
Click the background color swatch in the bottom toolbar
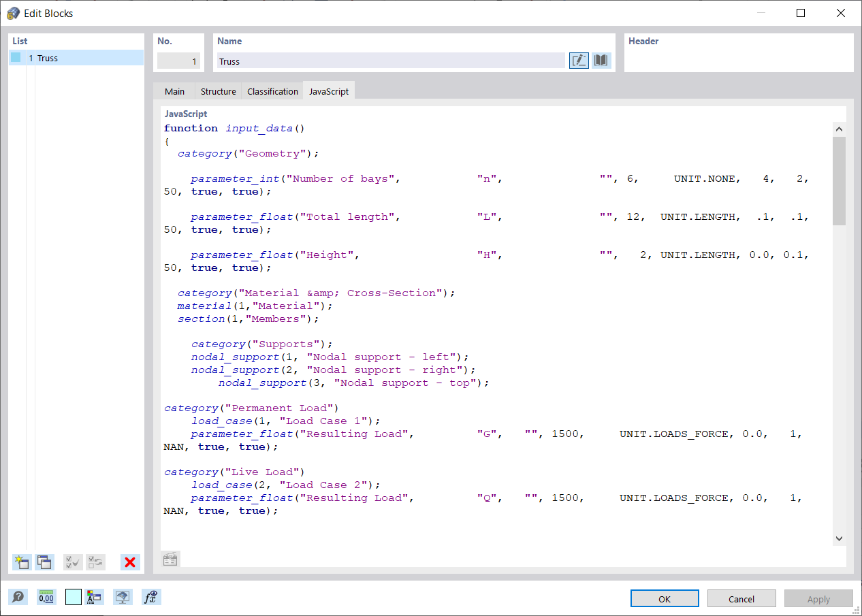[x=72, y=597]
